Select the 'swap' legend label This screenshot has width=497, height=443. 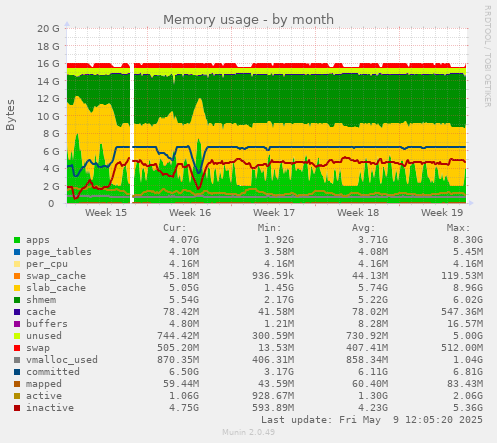pyautogui.click(x=38, y=348)
